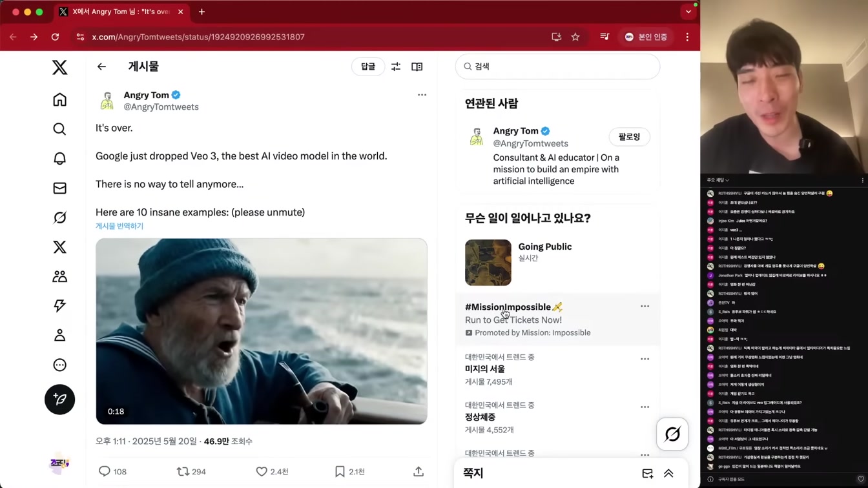Open @AngryTomtweets handle on the post
Viewport: 868px width, 488px height.
[x=161, y=107]
